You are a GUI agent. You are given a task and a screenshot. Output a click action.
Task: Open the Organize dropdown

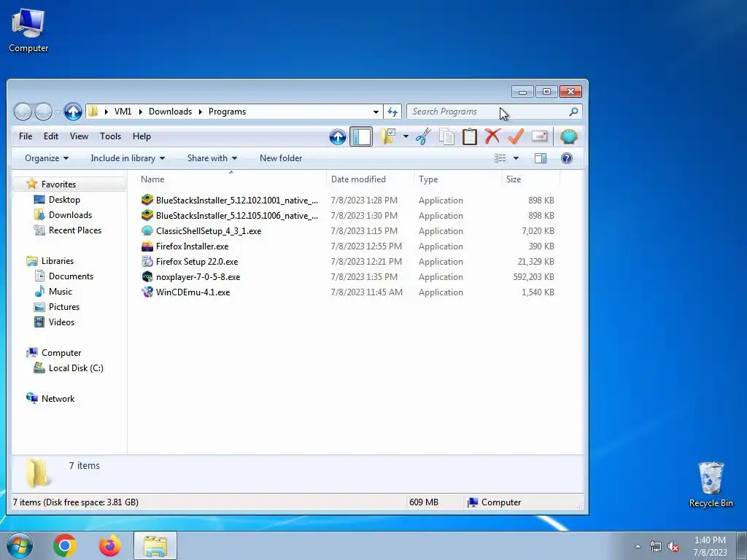(47, 158)
